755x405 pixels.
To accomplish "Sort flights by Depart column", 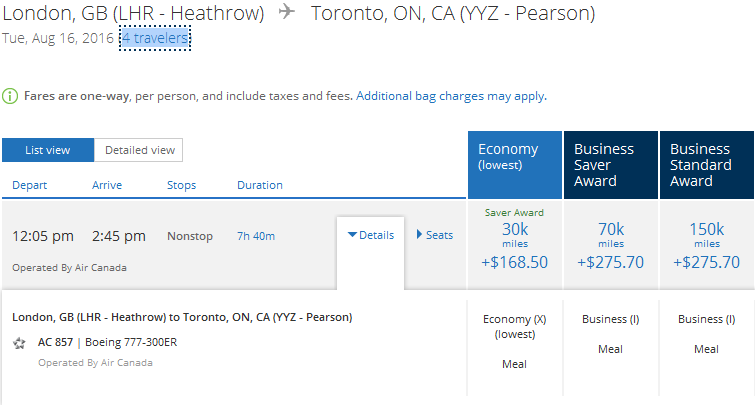I will coord(29,185).
